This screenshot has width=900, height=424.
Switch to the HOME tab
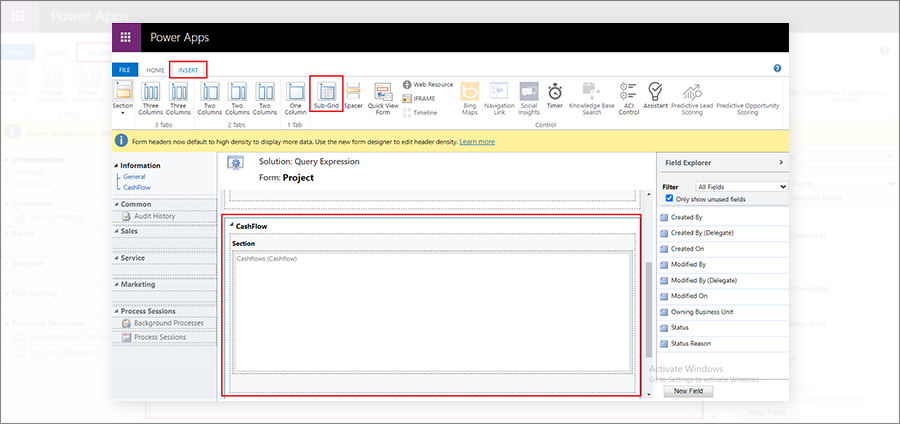(x=155, y=70)
